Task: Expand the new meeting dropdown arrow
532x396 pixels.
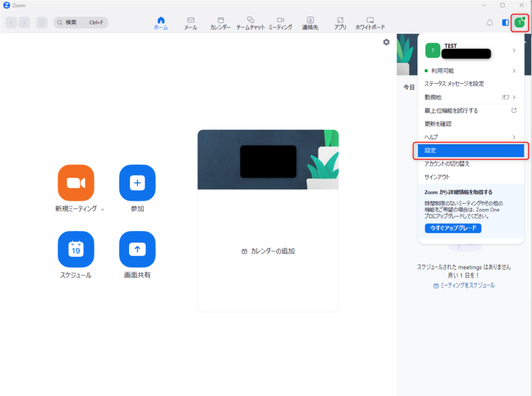Action: click(103, 209)
